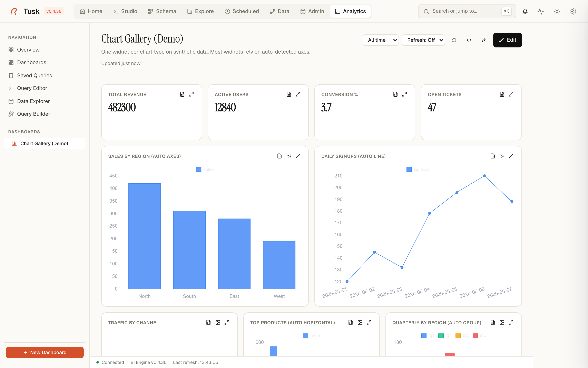This screenshot has height=368, width=588.
Task: Open the Refresh: Off dropdown
Action: pos(423,40)
